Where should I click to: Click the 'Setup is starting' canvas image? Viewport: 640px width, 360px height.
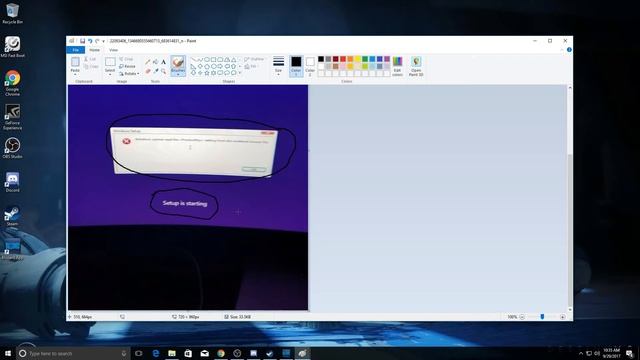(188, 198)
